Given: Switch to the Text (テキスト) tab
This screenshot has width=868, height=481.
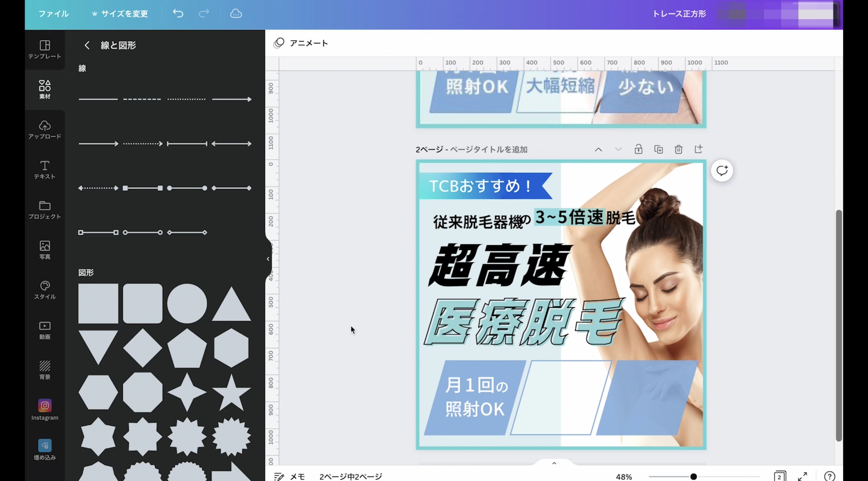Looking at the screenshot, I should click(45, 169).
